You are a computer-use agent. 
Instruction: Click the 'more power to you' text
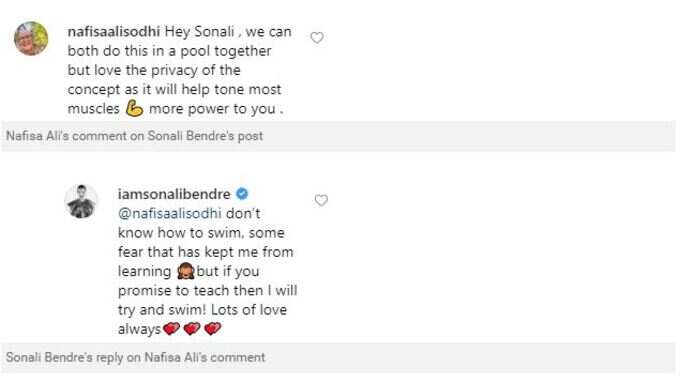tap(212, 108)
